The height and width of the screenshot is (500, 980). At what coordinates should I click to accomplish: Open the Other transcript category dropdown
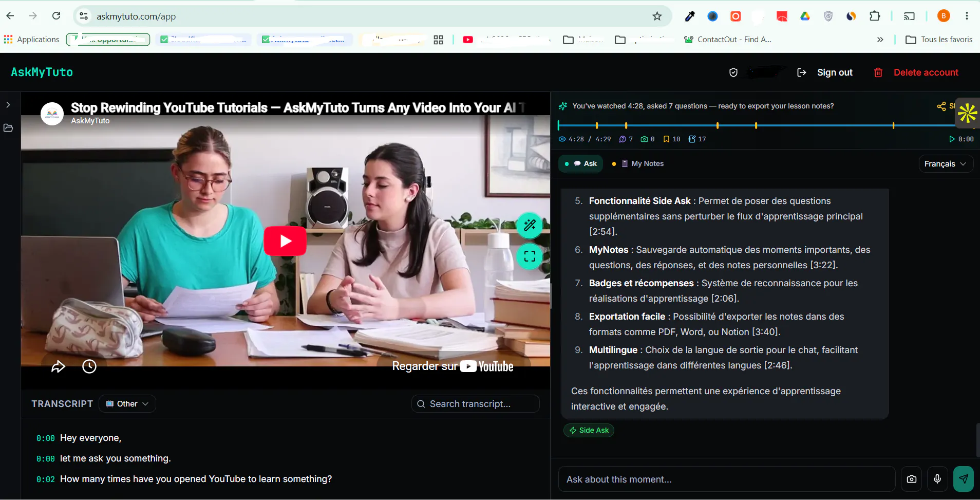127,404
